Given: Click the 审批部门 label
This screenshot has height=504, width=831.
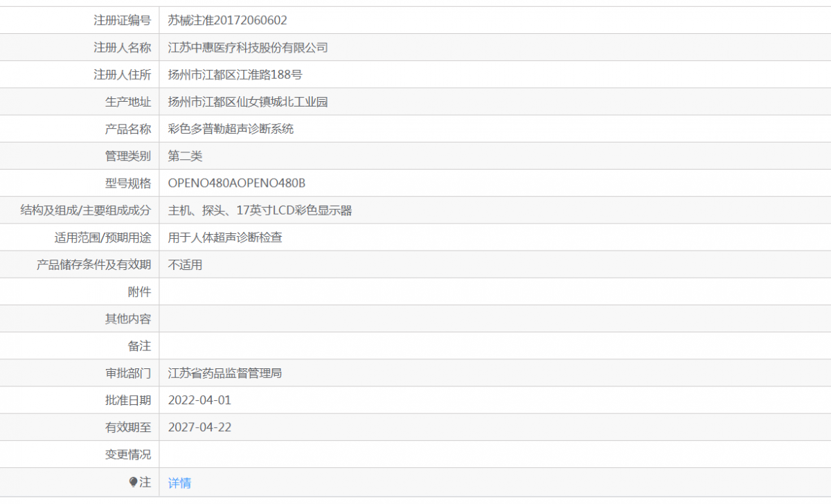Looking at the screenshot, I should [127, 373].
